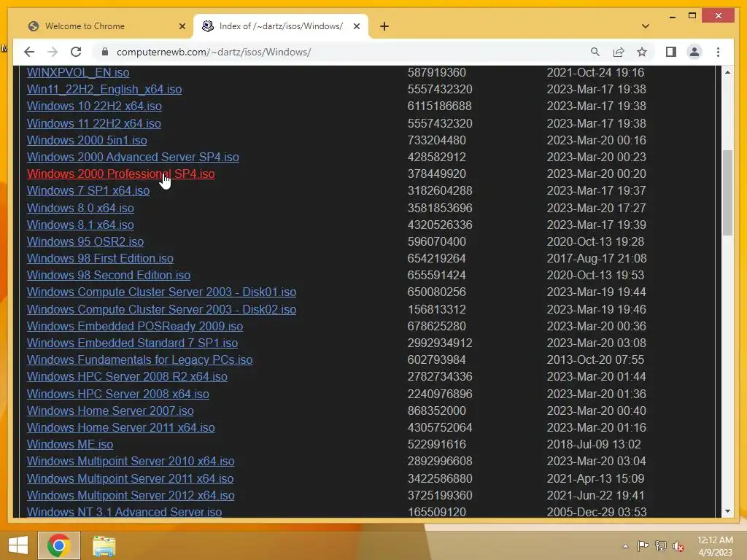Image resolution: width=747 pixels, height=560 pixels.
Task: Click scrollbar down arrow
Action: 727,511
